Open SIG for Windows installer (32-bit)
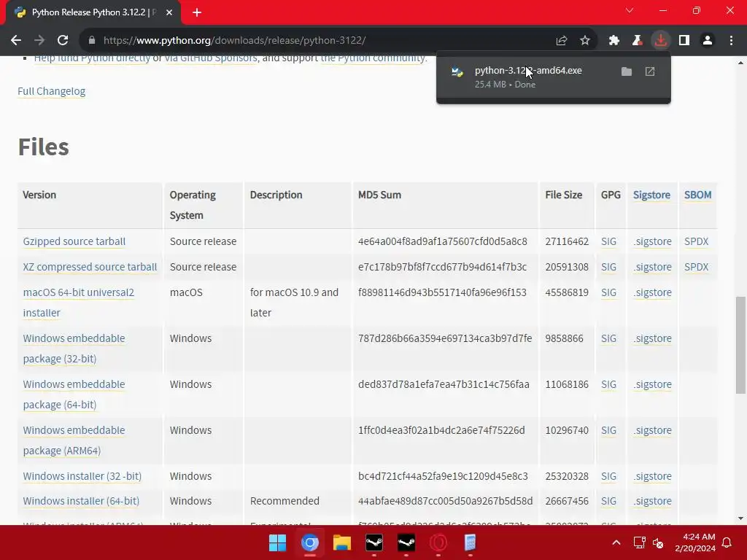This screenshot has width=747, height=560. coord(608,476)
